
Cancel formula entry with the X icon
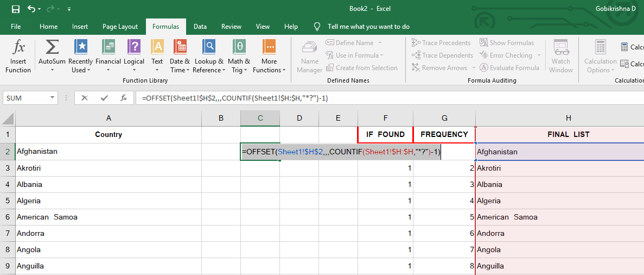tap(85, 98)
